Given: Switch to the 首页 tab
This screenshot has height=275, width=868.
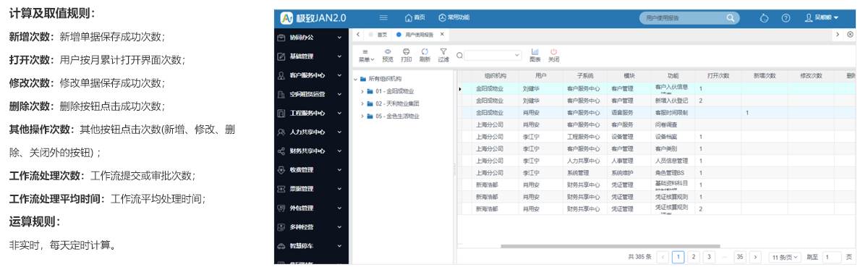Looking at the screenshot, I should click(378, 34).
